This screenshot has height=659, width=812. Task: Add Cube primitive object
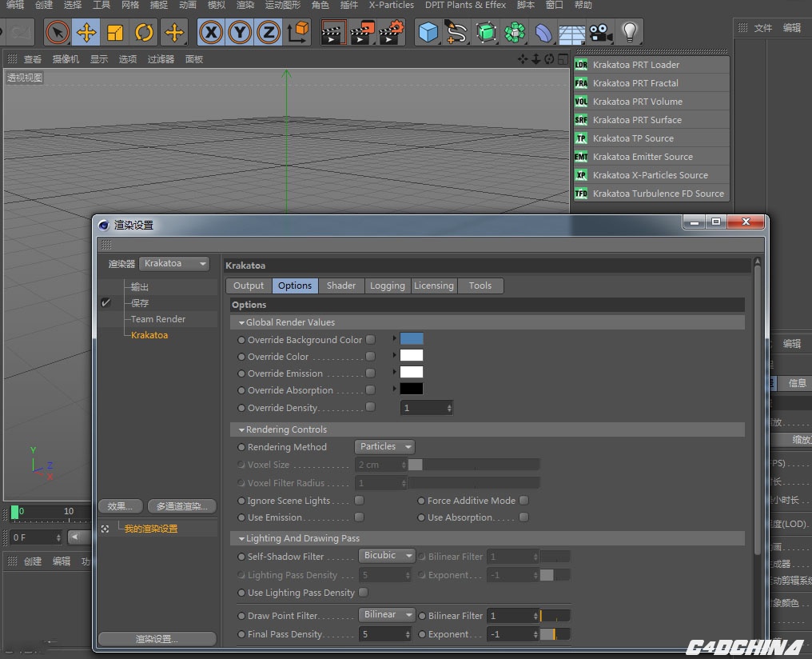[428, 32]
